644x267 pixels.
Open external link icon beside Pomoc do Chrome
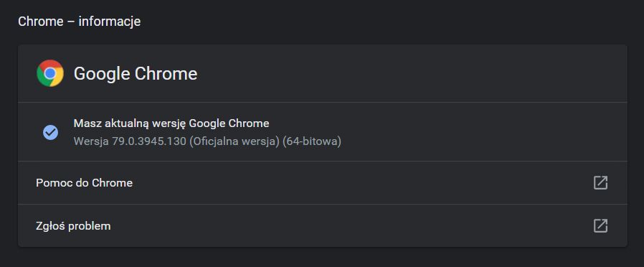pos(600,183)
